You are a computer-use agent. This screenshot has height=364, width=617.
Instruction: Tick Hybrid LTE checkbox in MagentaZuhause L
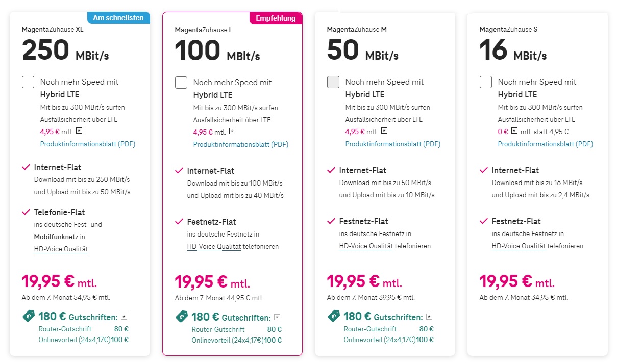[x=181, y=82]
